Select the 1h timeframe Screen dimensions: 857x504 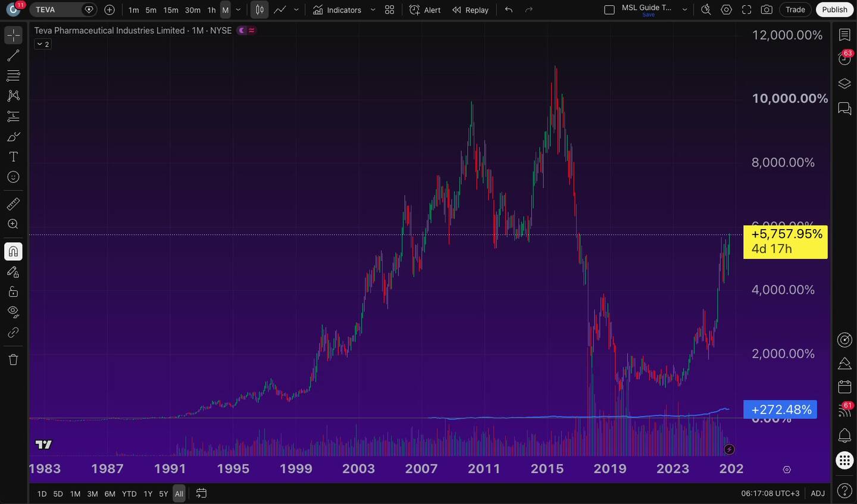coord(211,10)
